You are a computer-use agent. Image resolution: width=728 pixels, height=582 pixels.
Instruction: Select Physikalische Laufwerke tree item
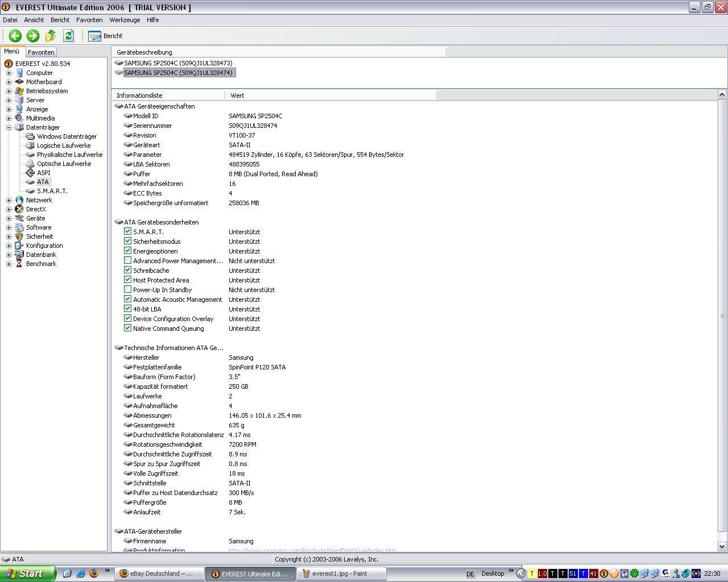[x=69, y=155]
